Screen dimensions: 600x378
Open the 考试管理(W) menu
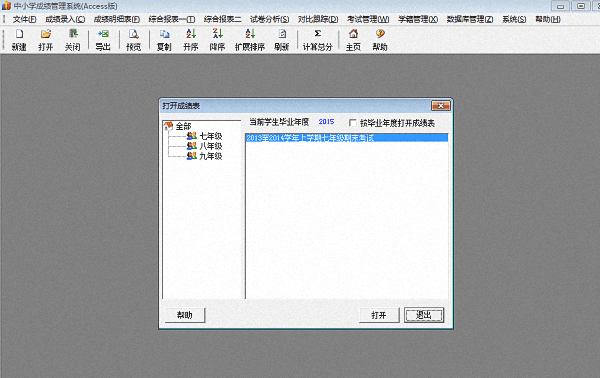point(368,19)
